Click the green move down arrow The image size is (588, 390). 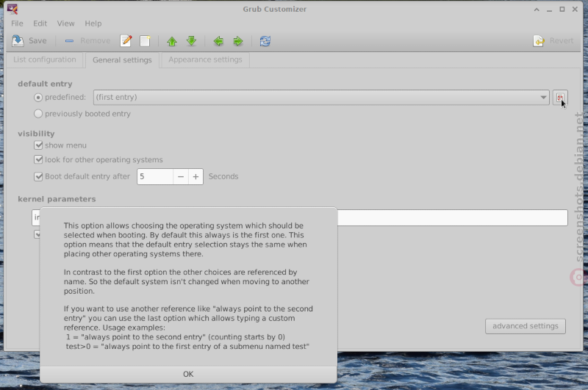[x=191, y=41]
